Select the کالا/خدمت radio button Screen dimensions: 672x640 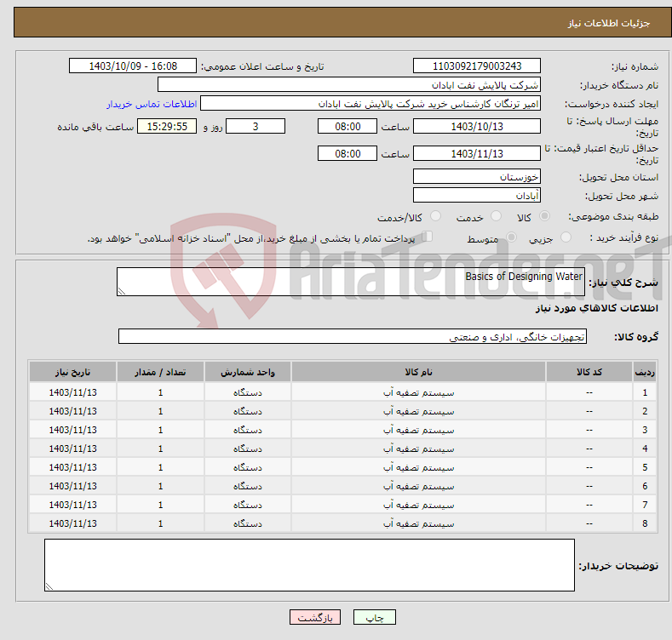435,216
